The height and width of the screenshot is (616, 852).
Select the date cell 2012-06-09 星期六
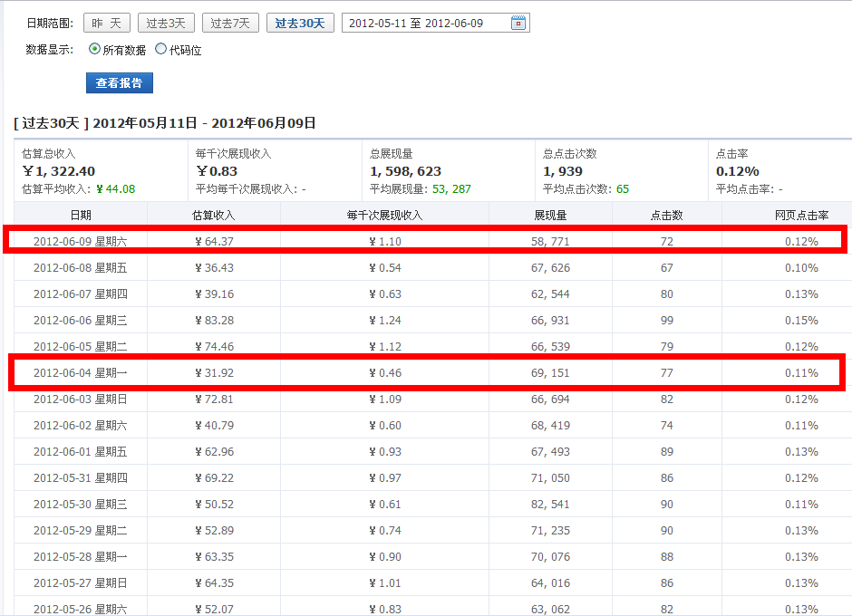(x=81, y=241)
